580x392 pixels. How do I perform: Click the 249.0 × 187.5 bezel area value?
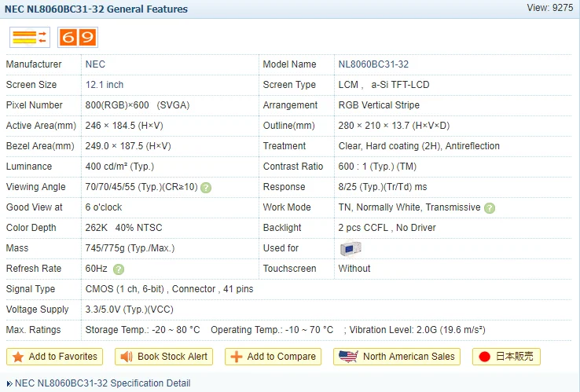(x=128, y=146)
